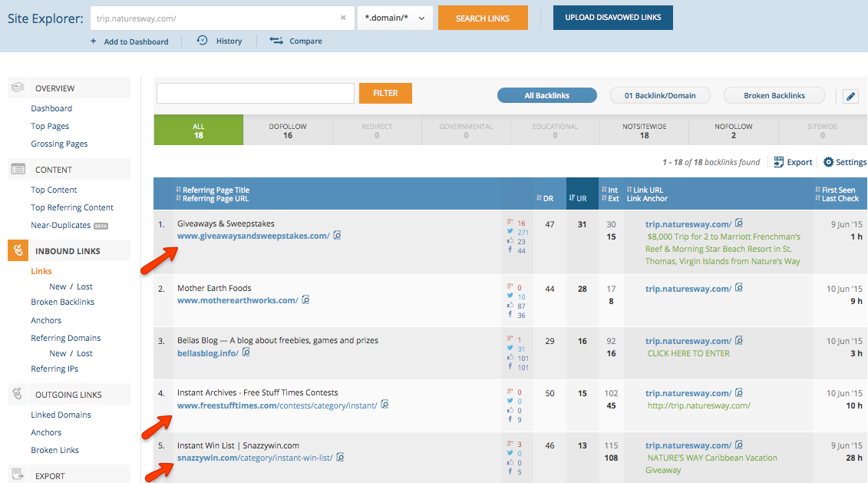This screenshot has width=868, height=483.
Task: Click the pencil edit icon beside Broken Backlinks
Action: 850,96
